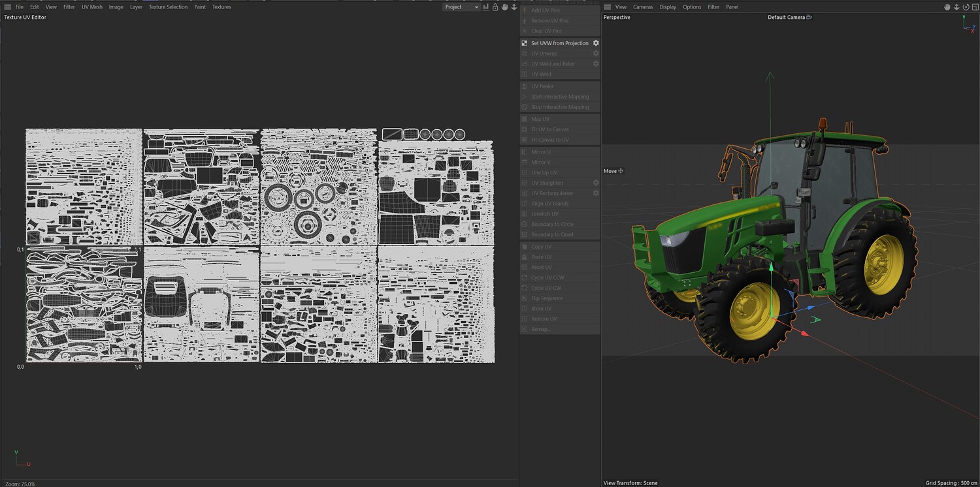
Task: Open the Layer menu
Action: click(x=136, y=7)
